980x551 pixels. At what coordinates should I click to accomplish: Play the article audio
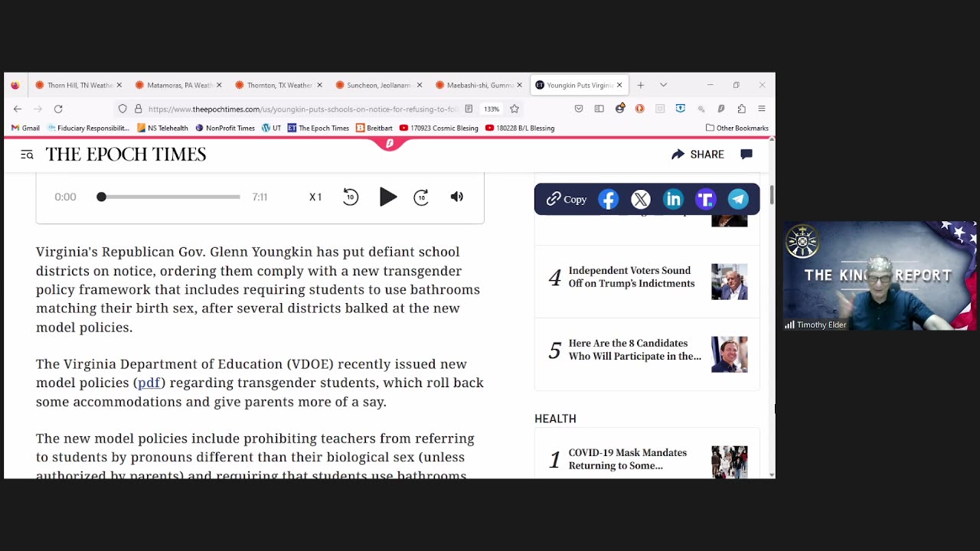point(388,197)
